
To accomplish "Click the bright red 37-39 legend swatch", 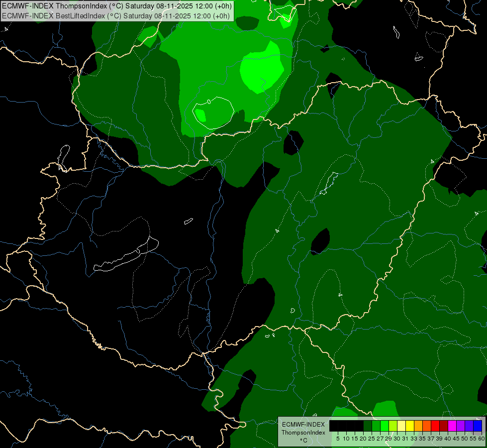I will coord(435,426).
